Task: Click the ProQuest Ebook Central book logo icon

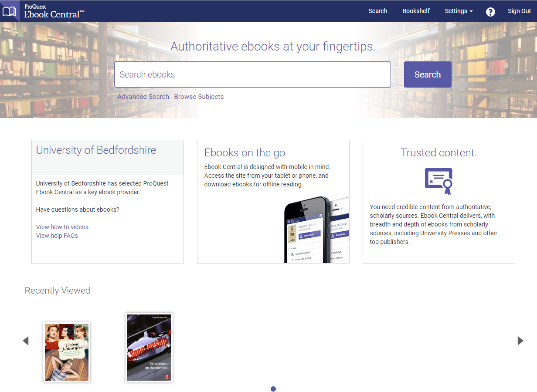Action: coord(9,11)
